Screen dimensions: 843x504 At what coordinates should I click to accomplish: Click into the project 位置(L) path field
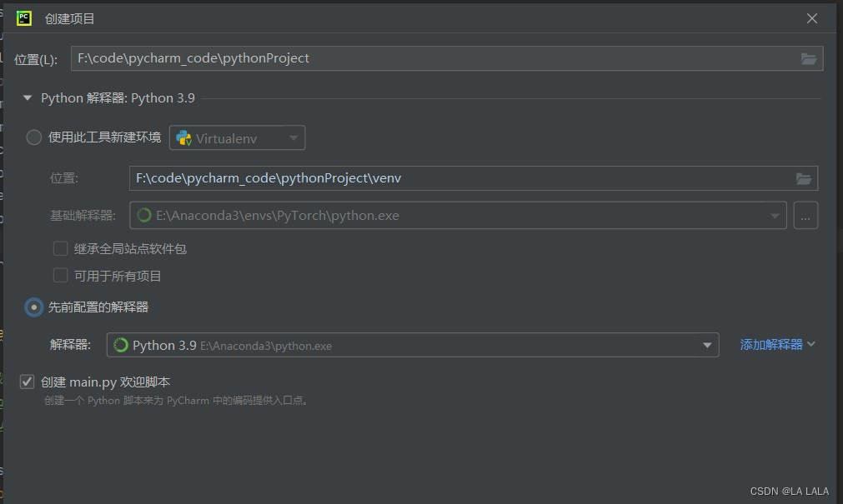tap(447, 58)
